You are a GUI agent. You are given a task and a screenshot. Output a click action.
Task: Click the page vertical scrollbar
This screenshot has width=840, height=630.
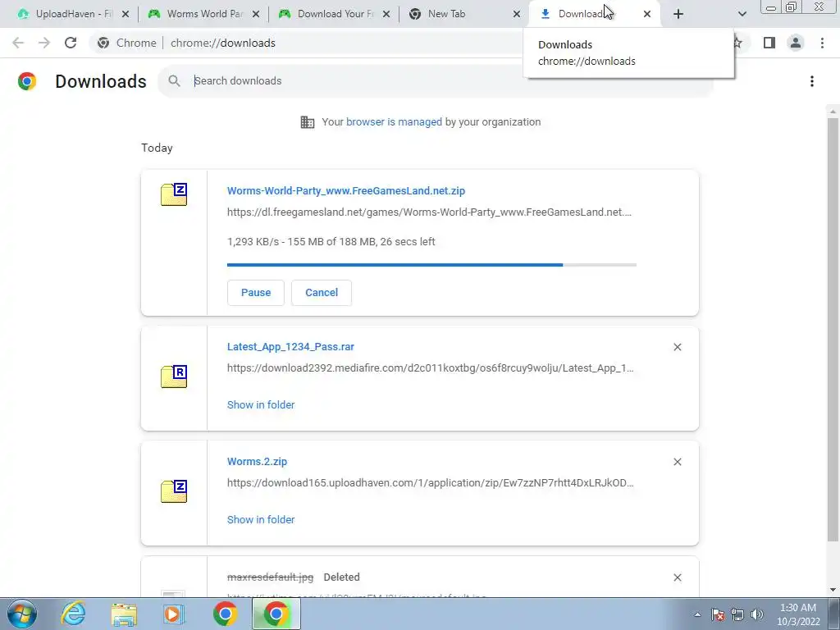coord(832,330)
